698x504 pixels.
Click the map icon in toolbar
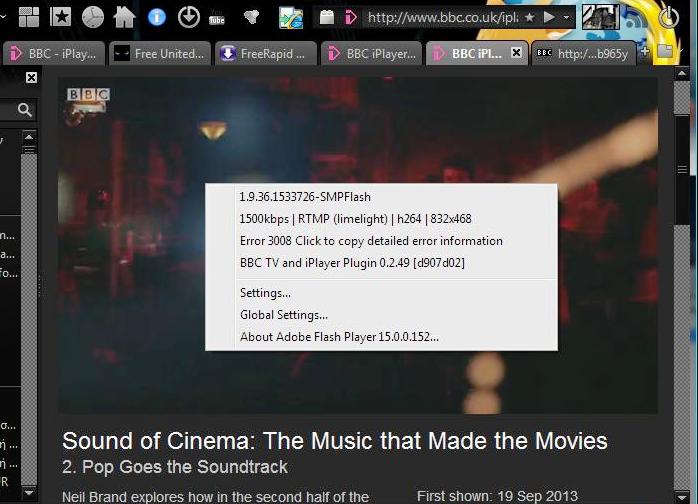[290, 17]
